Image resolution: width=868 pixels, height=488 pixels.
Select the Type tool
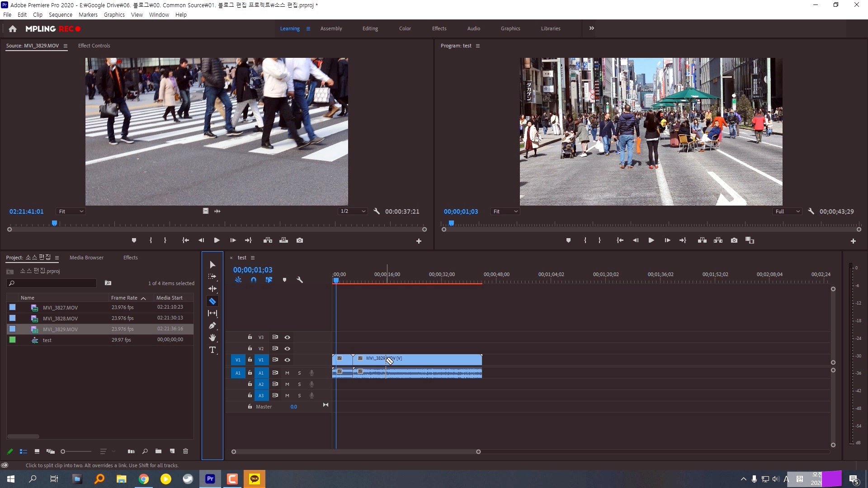[212, 350]
